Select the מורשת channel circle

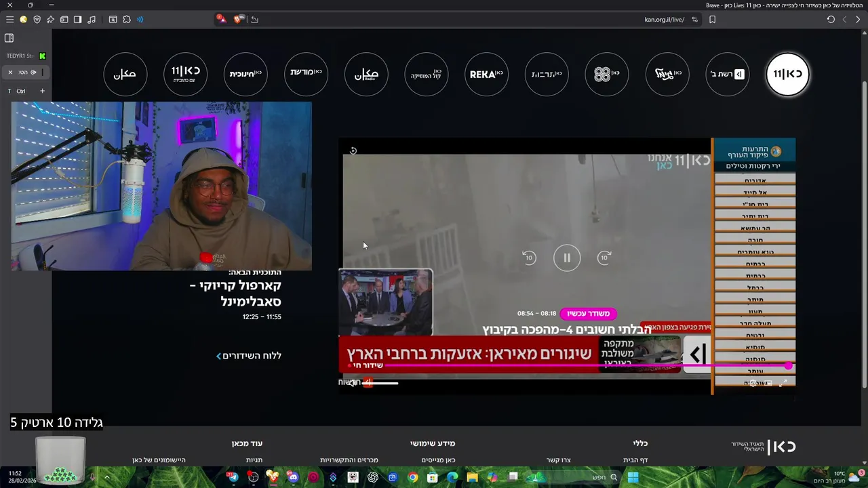click(306, 74)
